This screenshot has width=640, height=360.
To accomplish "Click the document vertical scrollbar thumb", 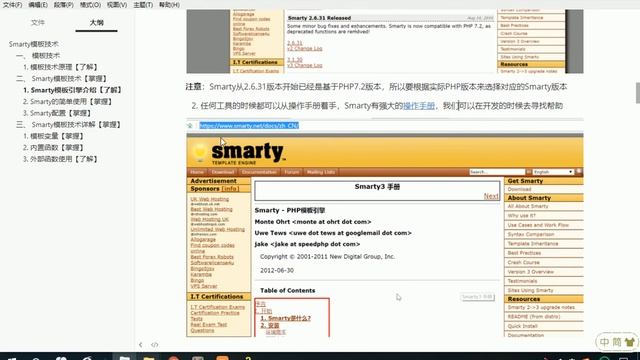I will [x=638, y=93].
